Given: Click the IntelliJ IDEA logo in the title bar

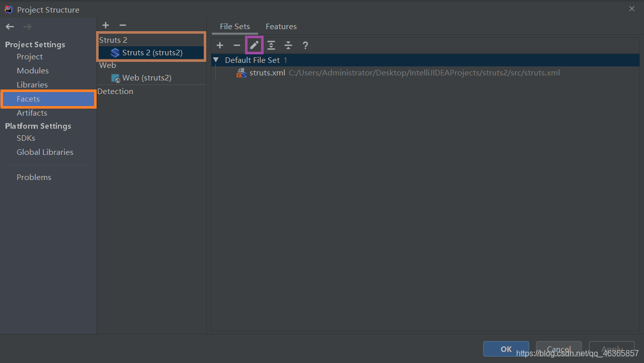Looking at the screenshot, I should (9, 9).
